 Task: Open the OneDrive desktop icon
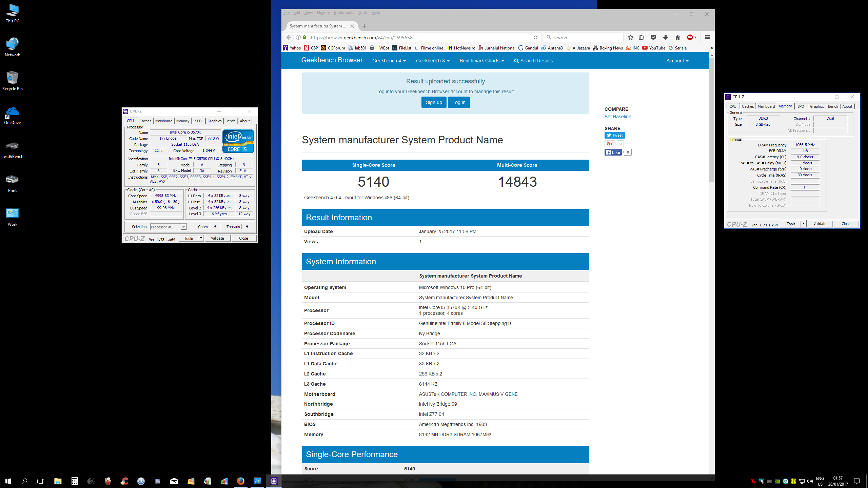(x=12, y=115)
